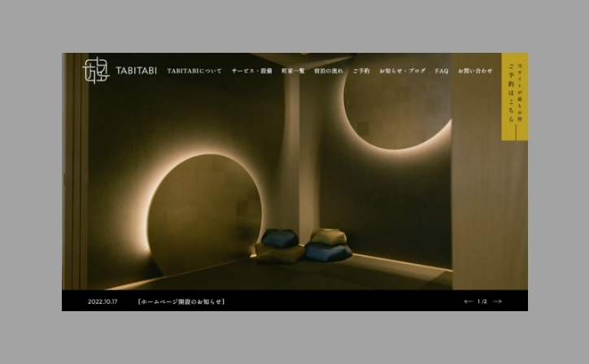Open the ご予約 reservation page
This screenshot has height=364, width=589.
[x=361, y=71]
